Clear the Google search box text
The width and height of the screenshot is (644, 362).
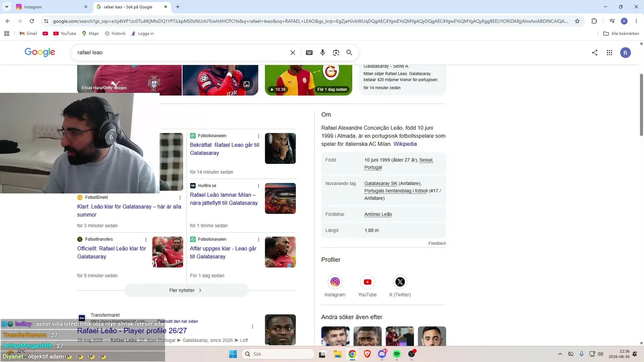click(x=293, y=52)
